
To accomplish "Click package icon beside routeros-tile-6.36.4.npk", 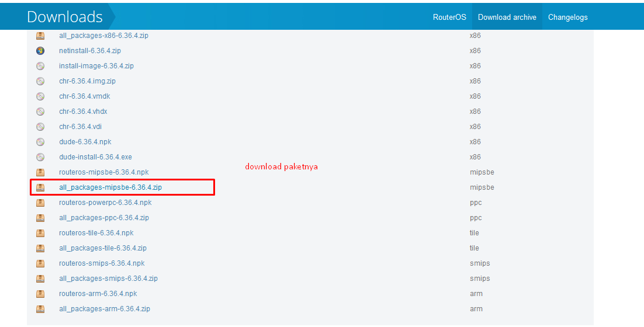I will click(40, 233).
